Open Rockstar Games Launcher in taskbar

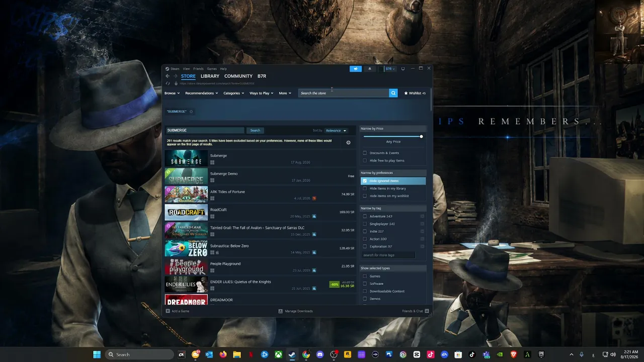[347, 354]
